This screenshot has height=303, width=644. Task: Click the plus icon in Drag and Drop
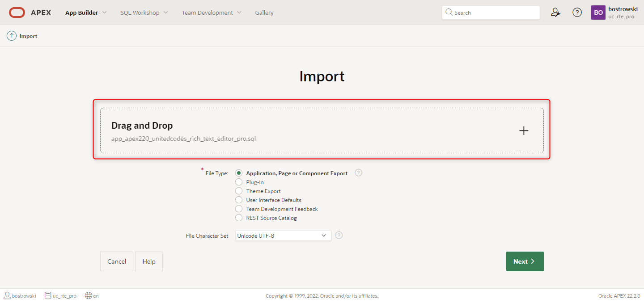click(524, 130)
